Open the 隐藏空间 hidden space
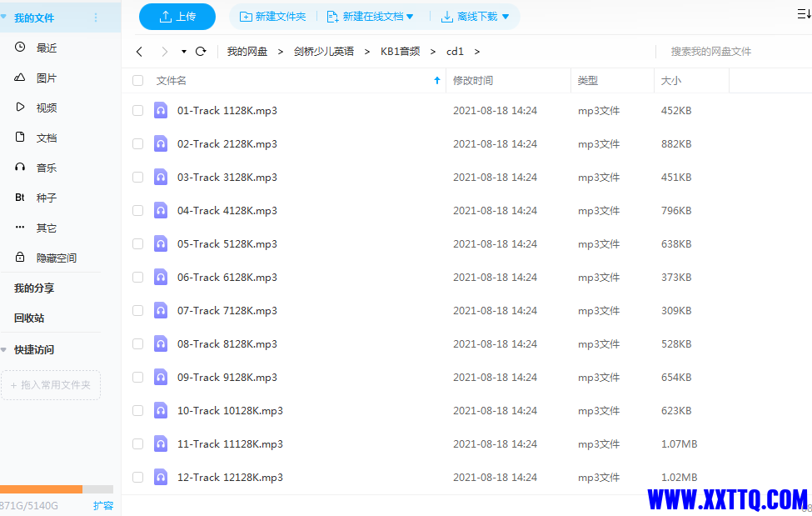Screen dimensions: 812x516 [56, 258]
